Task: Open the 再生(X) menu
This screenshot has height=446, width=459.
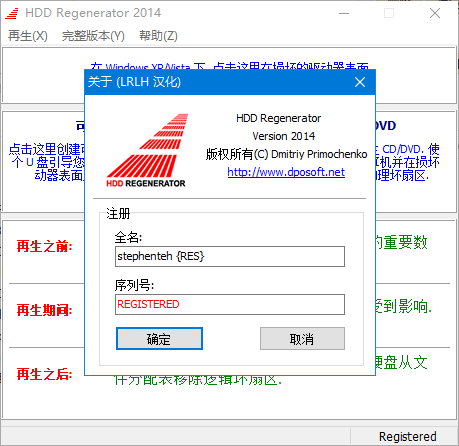Action: click(28, 36)
